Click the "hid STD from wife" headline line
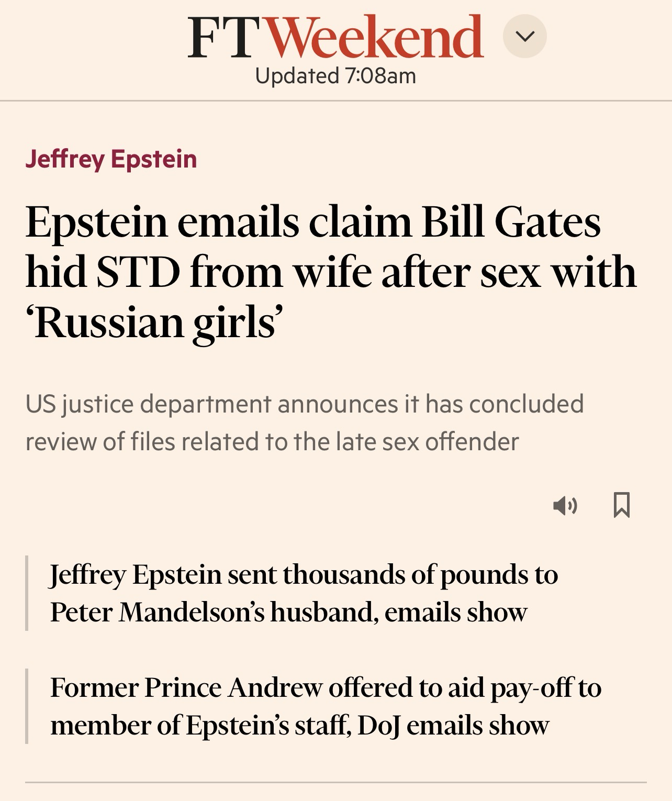The width and height of the screenshot is (672, 801). click(331, 272)
